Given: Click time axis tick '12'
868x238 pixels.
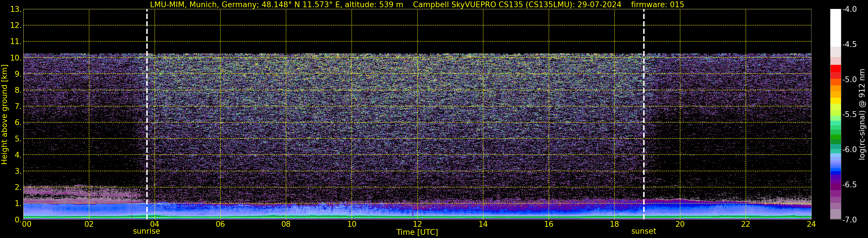Looking at the screenshot, I should click(x=417, y=224).
